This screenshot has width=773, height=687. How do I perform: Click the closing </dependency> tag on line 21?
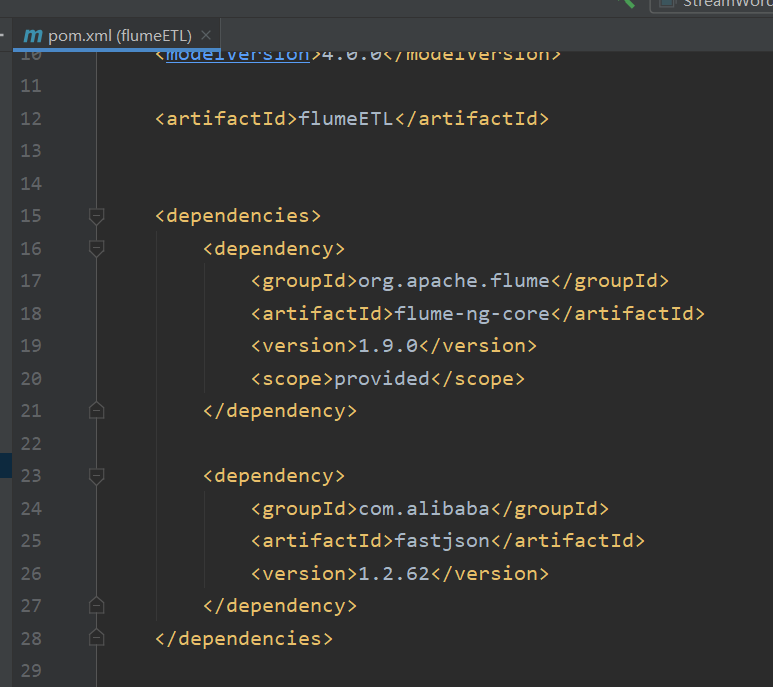(x=280, y=411)
